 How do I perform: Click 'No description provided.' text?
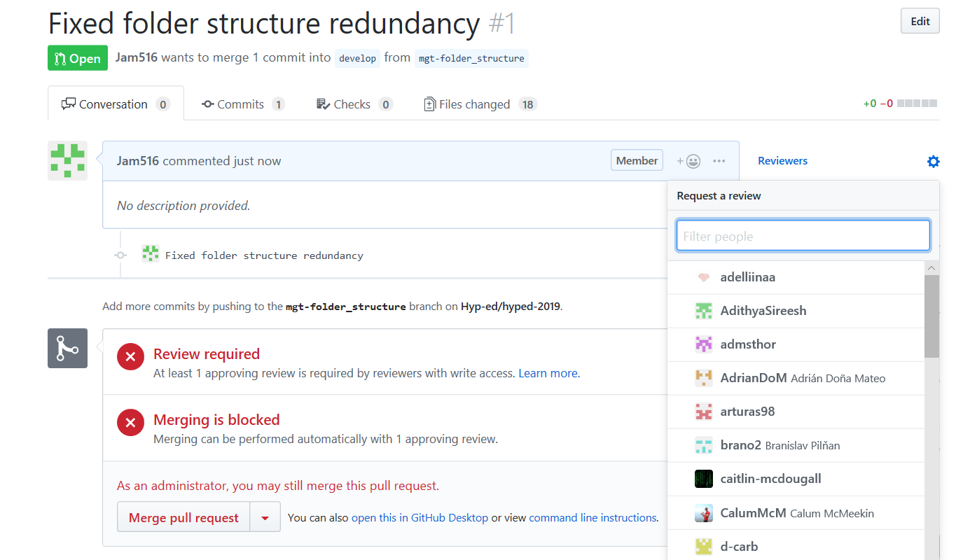tap(183, 206)
